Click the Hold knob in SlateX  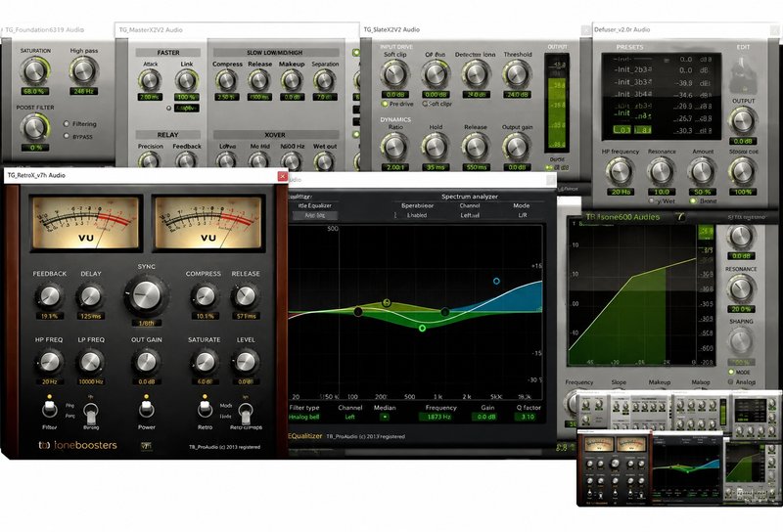coord(436,147)
